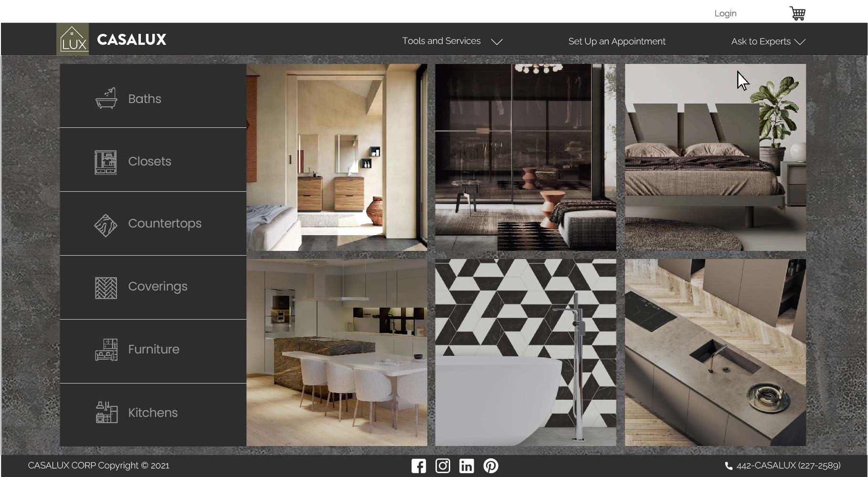The height and width of the screenshot is (477, 868).
Task: Expand the Tools and Services chevron
Action: coord(497,41)
